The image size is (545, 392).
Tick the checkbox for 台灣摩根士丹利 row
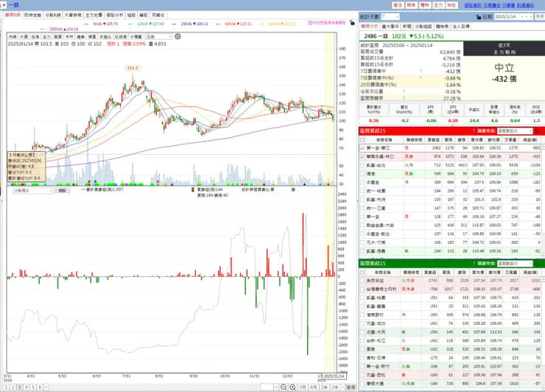coord(362,289)
